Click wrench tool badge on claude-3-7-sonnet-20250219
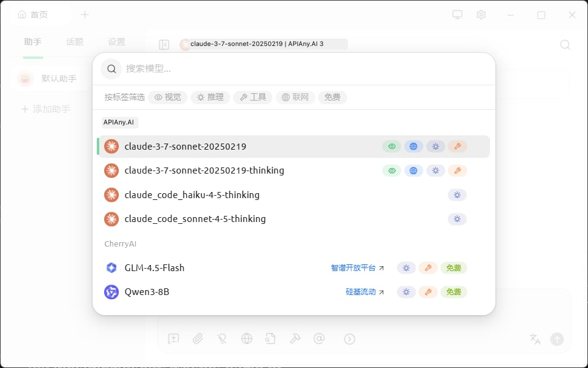Viewport: 588px width, 368px height. coord(457,147)
